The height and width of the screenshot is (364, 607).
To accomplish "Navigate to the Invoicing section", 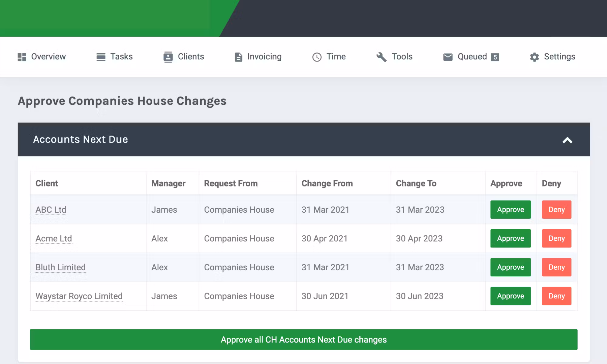I will (x=264, y=57).
